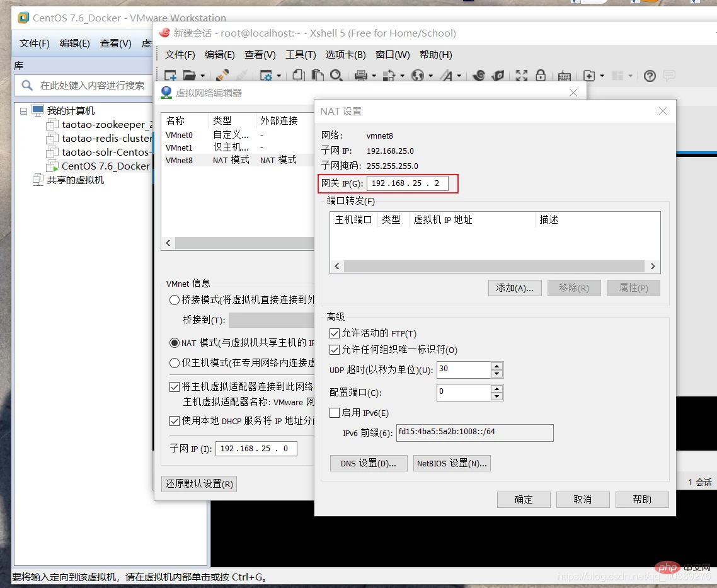This screenshot has height=588, width=717.
Task: Click the Copy icon in Xshell toolbar
Action: [x=299, y=75]
